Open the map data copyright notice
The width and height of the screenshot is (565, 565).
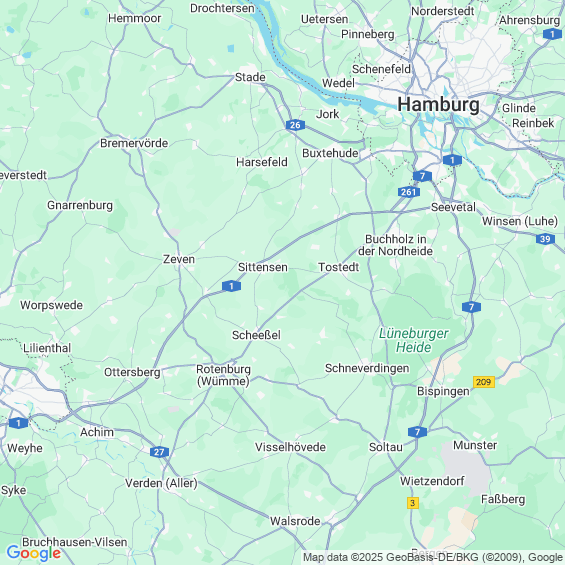click(x=433, y=557)
